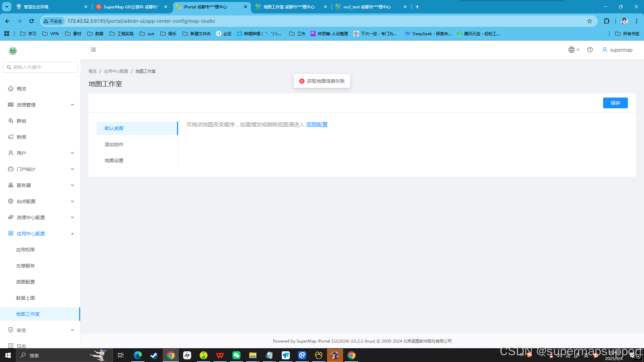Switch to the 添加控件 tab
Screen dimensions: 644x362
point(114,144)
